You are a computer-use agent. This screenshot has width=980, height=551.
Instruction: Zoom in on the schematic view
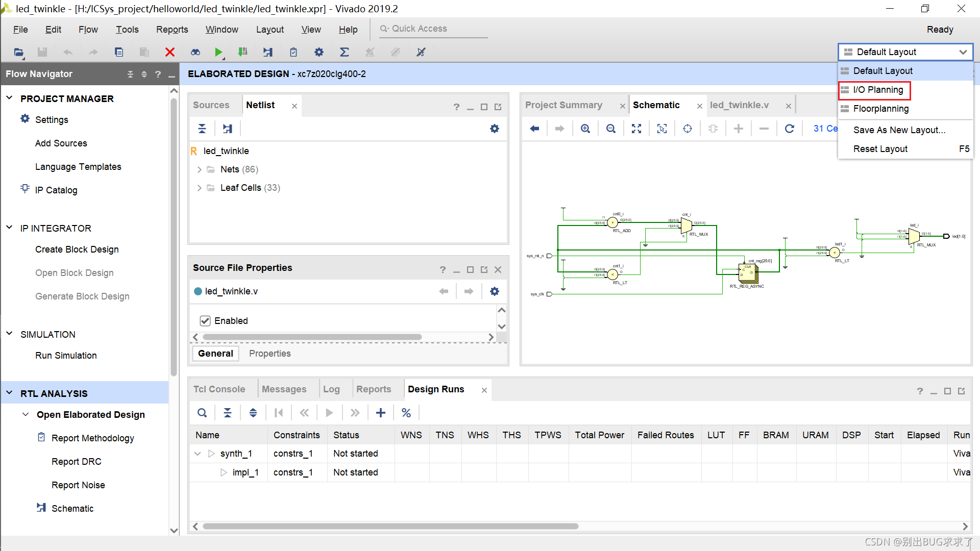tap(585, 129)
